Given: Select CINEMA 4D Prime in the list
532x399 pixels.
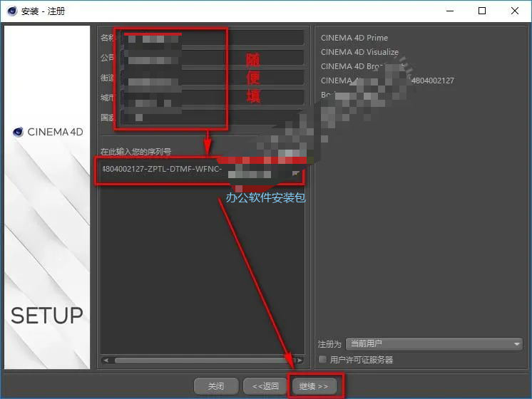Looking at the screenshot, I should 354,38.
